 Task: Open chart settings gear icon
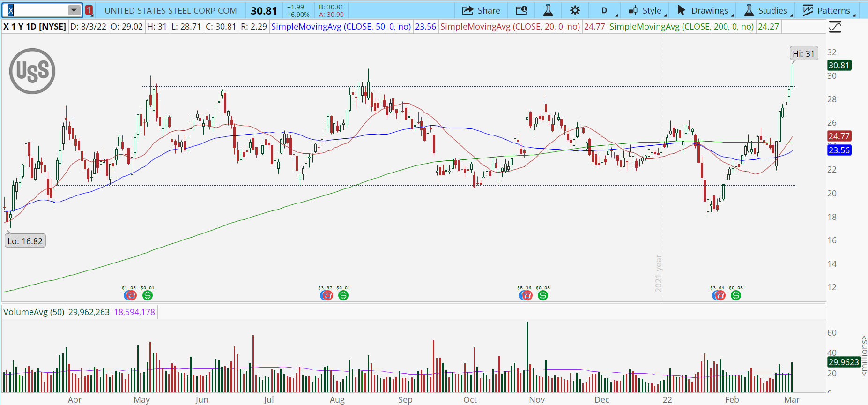tap(575, 10)
